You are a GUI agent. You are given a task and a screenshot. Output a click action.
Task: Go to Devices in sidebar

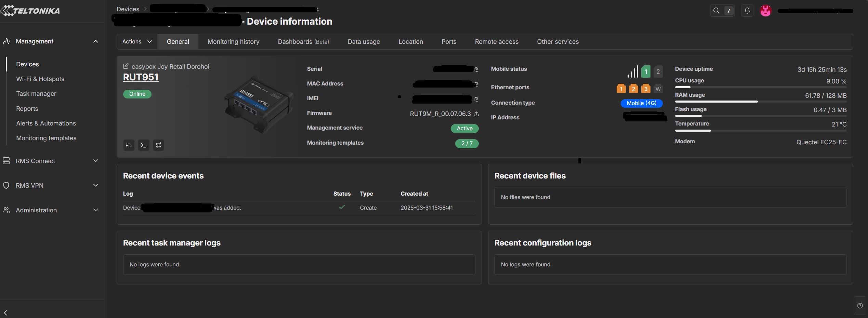click(27, 64)
